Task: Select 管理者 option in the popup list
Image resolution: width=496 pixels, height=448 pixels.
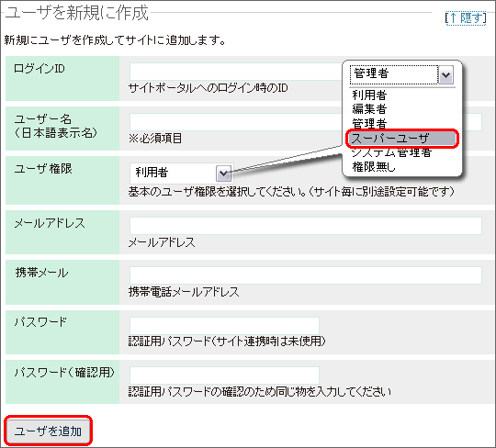Action: click(x=369, y=123)
